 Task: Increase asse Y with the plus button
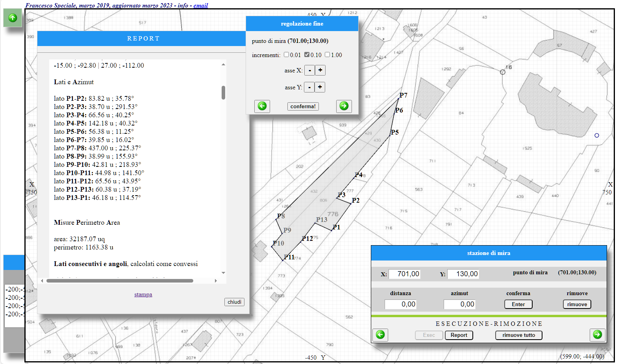pyautogui.click(x=320, y=87)
